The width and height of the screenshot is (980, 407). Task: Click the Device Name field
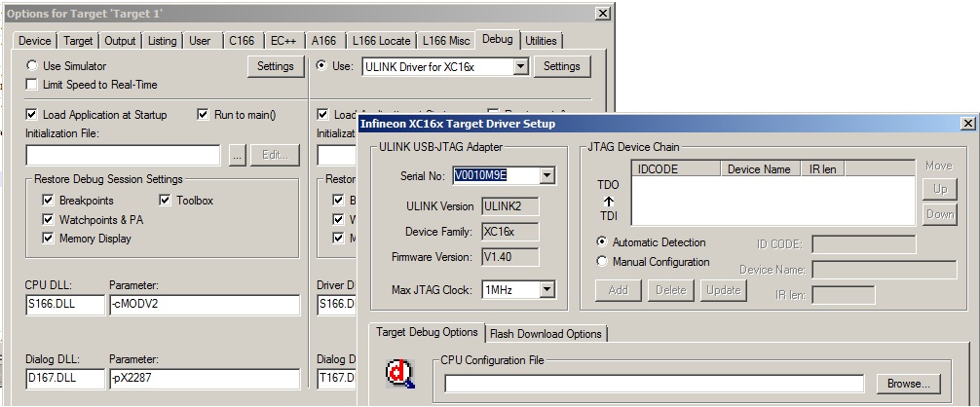click(x=885, y=270)
